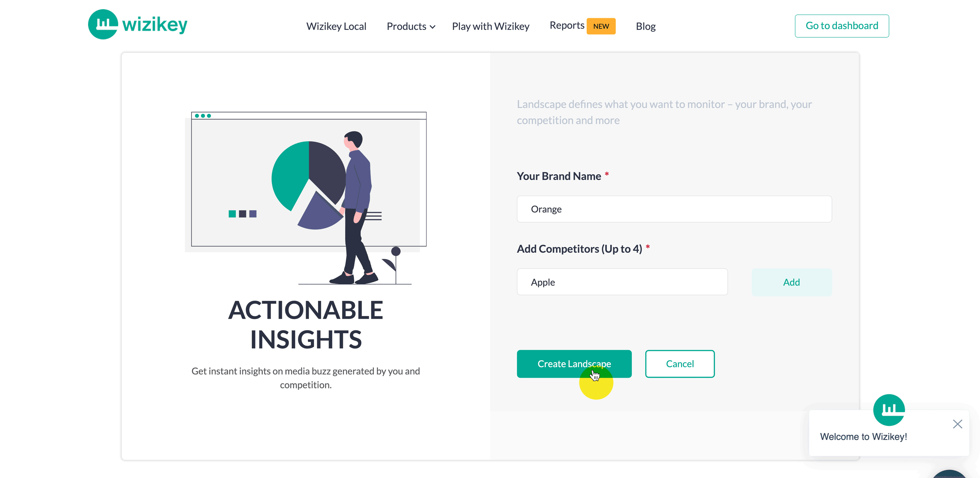
Task: Click the orange NEW badge beside Reports
Action: tap(601, 26)
